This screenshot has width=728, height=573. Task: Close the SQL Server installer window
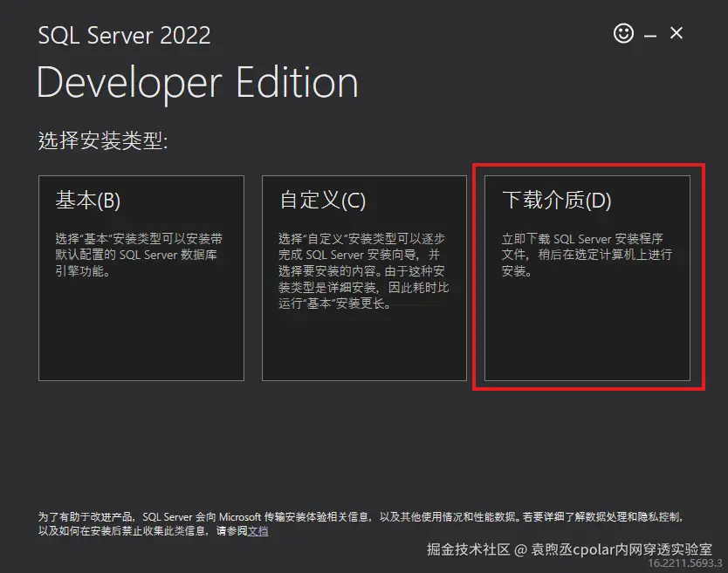[676, 33]
